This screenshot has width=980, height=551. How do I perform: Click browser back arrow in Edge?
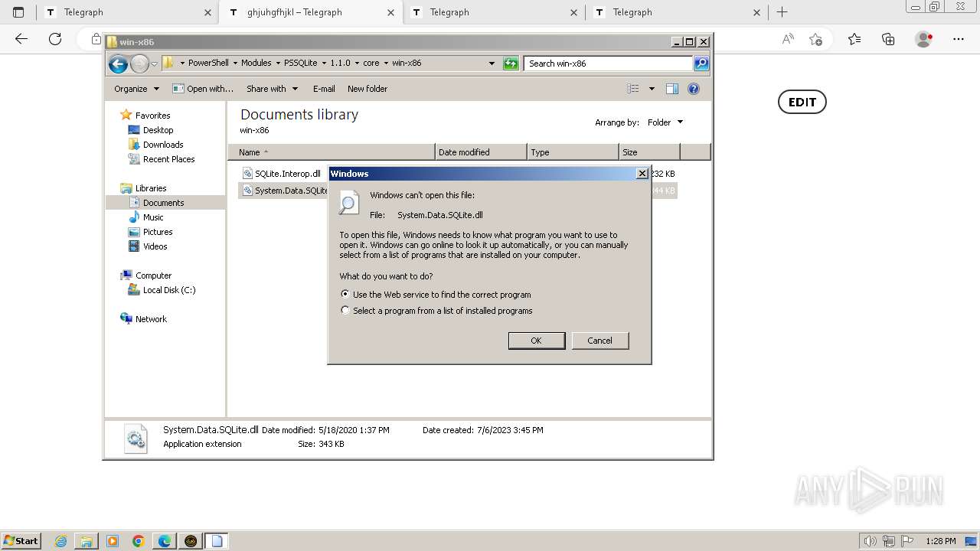coord(21,39)
